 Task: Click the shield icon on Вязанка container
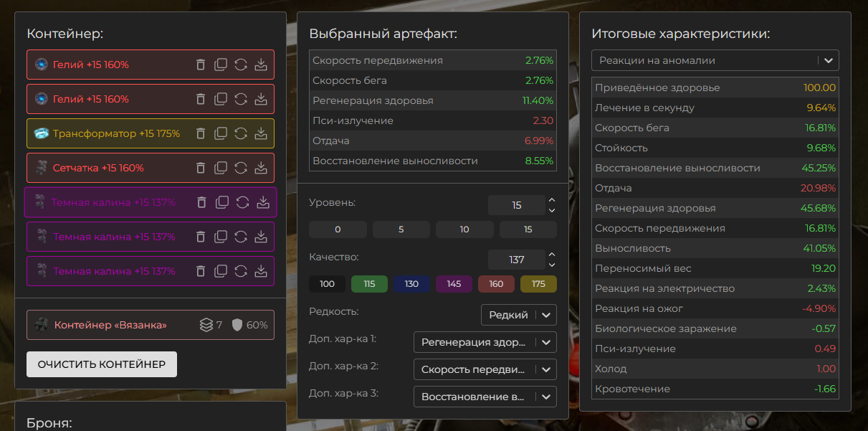click(237, 325)
